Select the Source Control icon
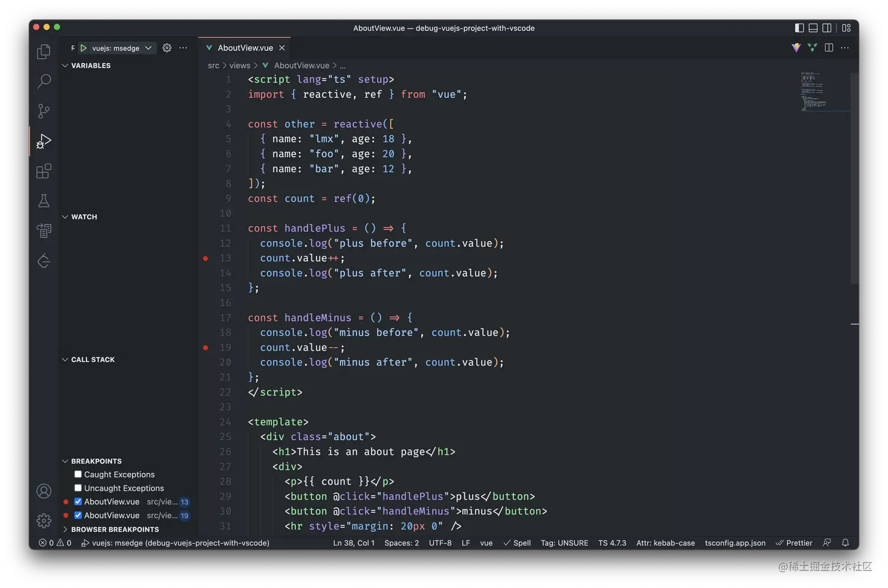 (43, 111)
